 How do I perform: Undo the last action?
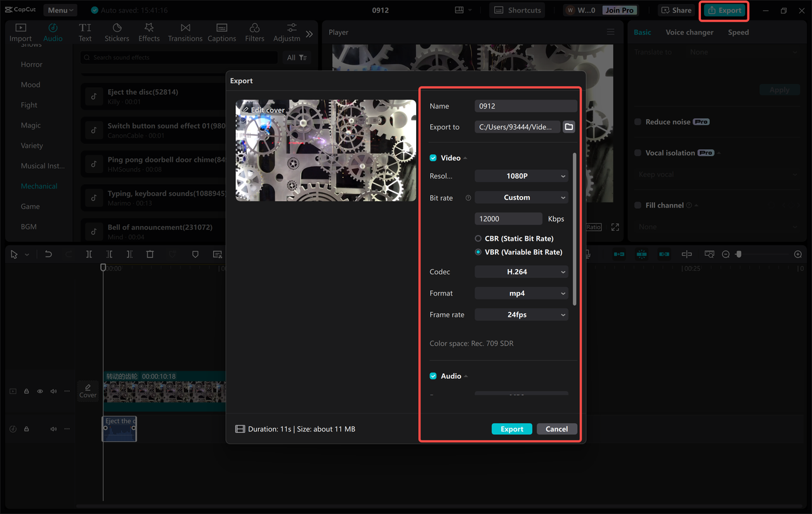(48, 254)
